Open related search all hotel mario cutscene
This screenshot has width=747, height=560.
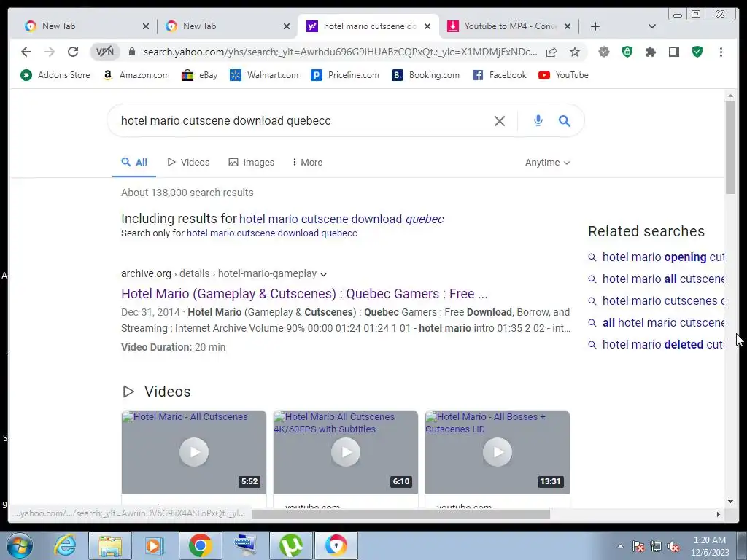coord(663,323)
